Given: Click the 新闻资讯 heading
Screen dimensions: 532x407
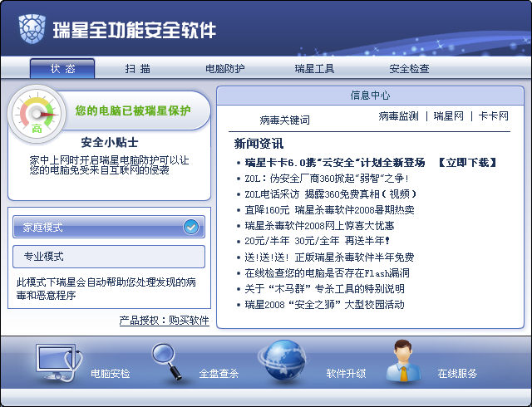Looking at the screenshot, I should [x=259, y=144].
